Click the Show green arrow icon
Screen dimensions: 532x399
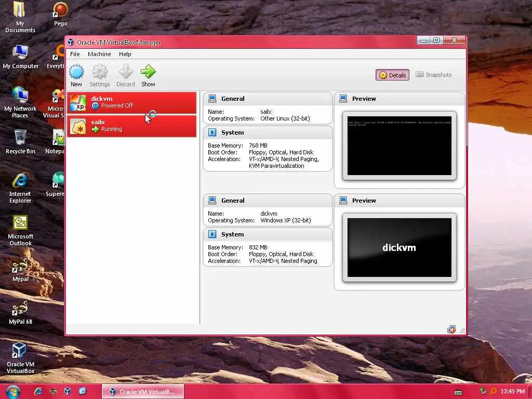(x=148, y=72)
